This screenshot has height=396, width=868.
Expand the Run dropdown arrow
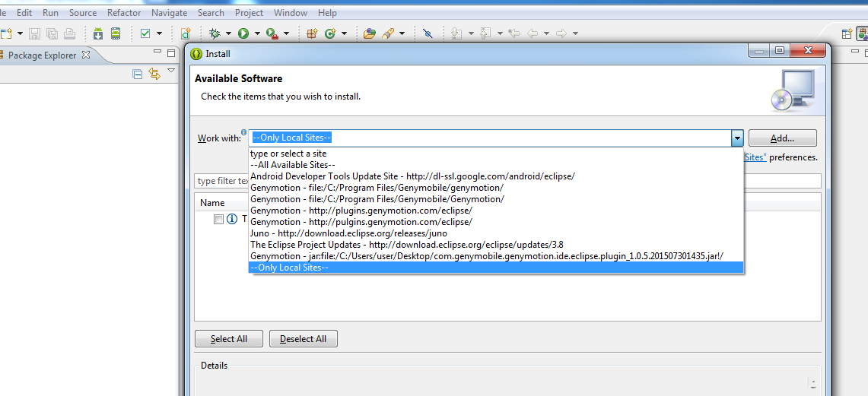257,33
